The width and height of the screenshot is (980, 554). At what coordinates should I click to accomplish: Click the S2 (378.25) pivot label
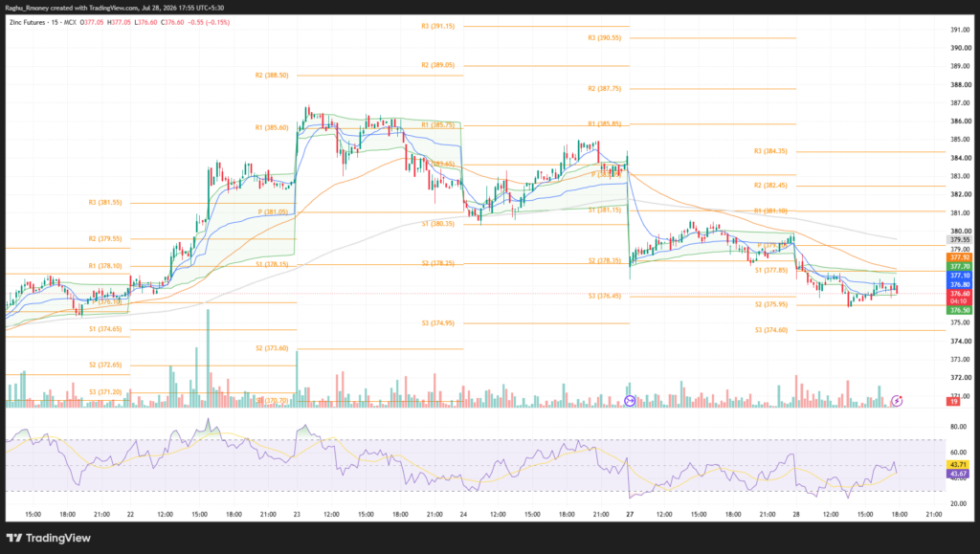438,263
